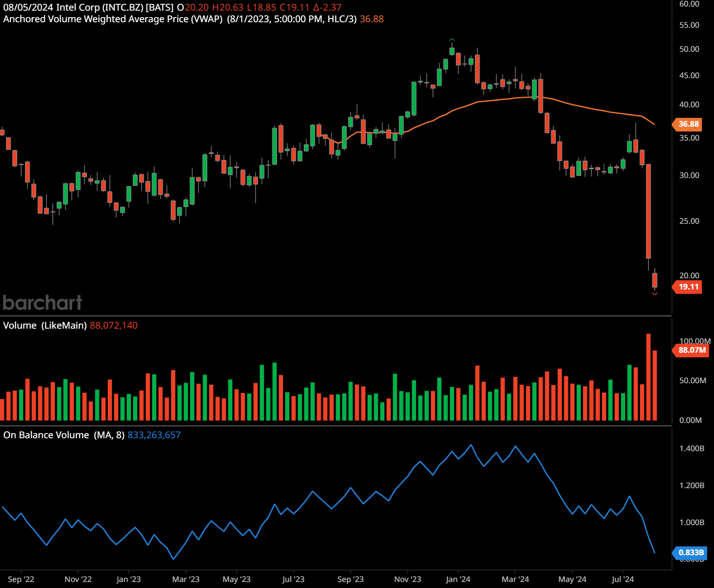Click the Open value 20.20 in header
Image resolution: width=714 pixels, height=588 pixels.
(197, 7)
